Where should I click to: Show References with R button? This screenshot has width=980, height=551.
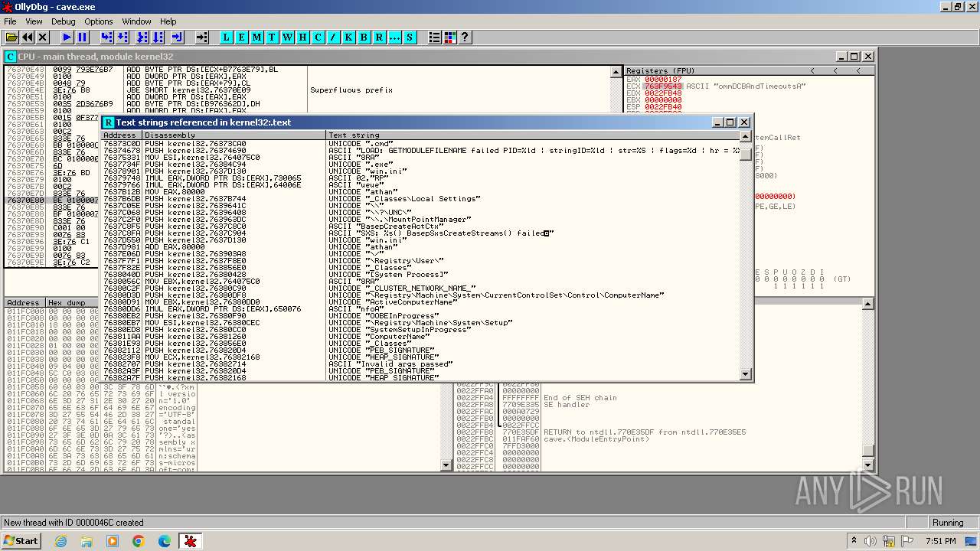pyautogui.click(x=380, y=37)
